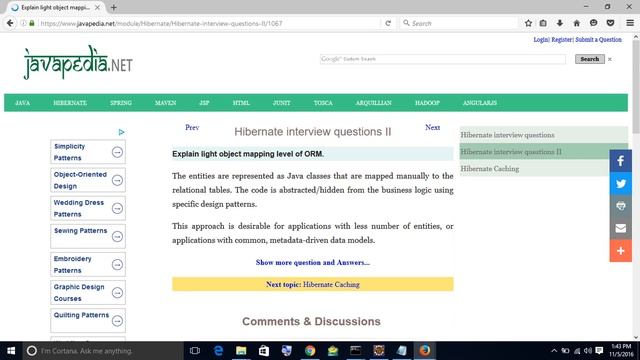Click the Firefox toolbar Search box
Image resolution: width=640 pixels, height=360 pixels.
point(458,23)
